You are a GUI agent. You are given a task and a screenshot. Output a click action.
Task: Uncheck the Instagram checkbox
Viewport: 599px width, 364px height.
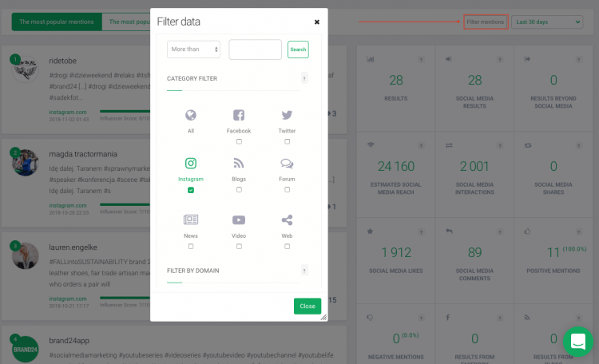[x=190, y=190]
